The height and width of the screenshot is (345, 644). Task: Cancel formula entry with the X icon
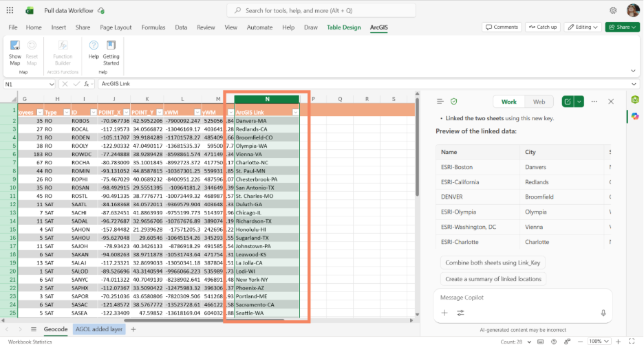65,84
